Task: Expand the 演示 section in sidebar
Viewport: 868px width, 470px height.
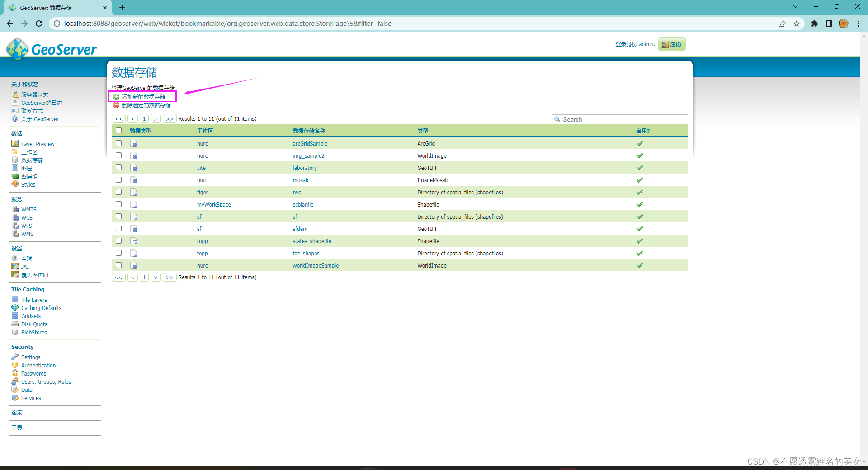Action: [x=17, y=413]
